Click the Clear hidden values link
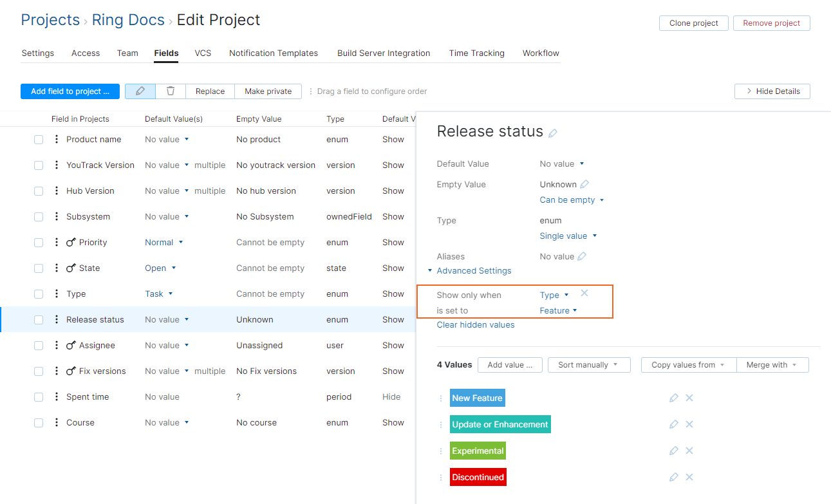The width and height of the screenshot is (831, 504). [x=475, y=324]
